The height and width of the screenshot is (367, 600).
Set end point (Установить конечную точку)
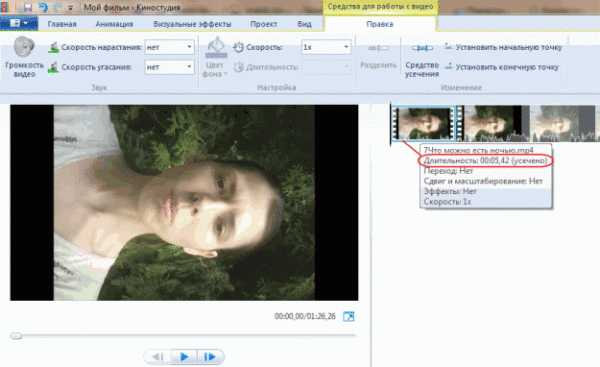[502, 67]
